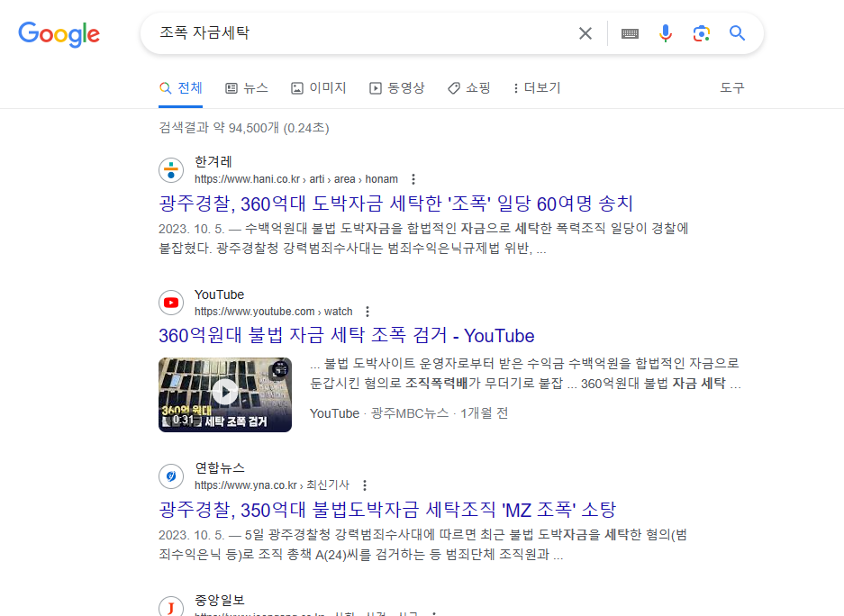The image size is (844, 616).
Task: Search by image with Google Lens
Action: [x=701, y=33]
